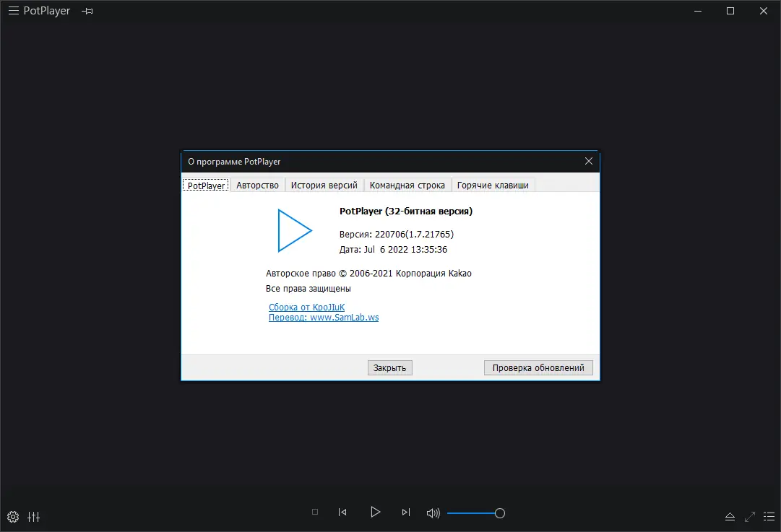This screenshot has height=532, width=781.
Task: Open the Горячие клавиши tab
Action: 492,185
